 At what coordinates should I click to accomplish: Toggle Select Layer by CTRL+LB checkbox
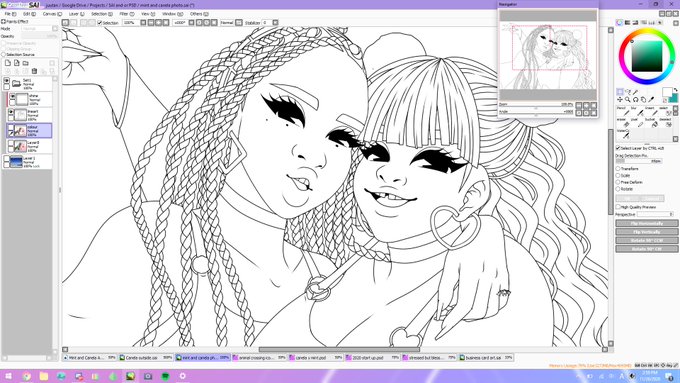coord(618,148)
